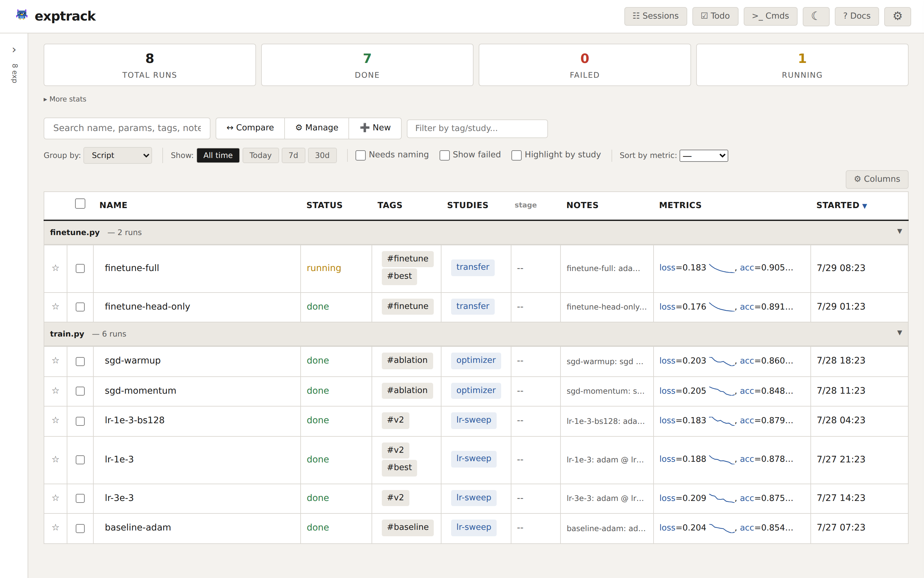Star the sgd-warmup run
This screenshot has width=924, height=578.
(56, 361)
